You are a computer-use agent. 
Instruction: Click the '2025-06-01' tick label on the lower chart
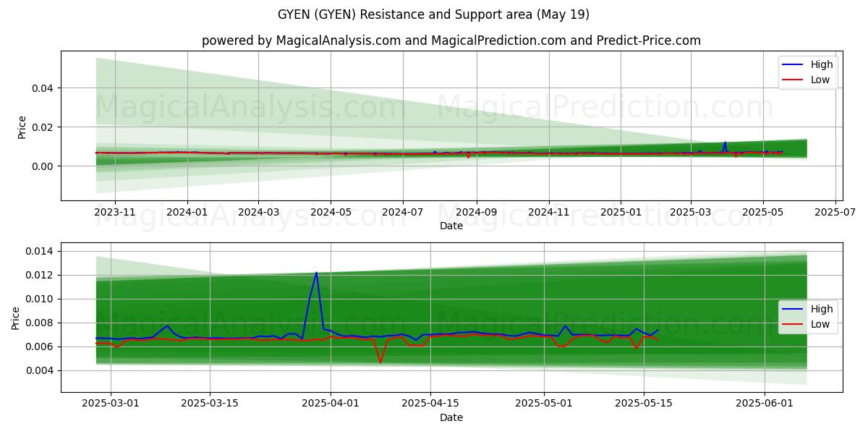(764, 404)
